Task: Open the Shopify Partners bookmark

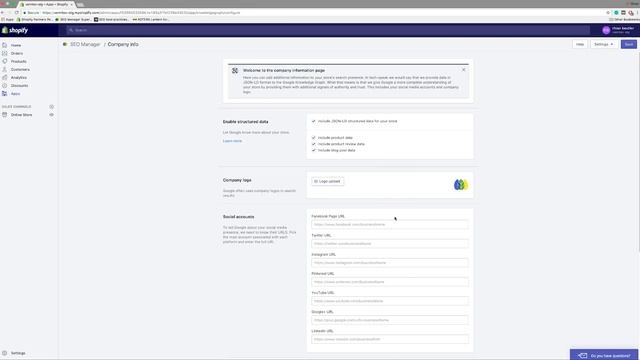Action: (x=35, y=19)
